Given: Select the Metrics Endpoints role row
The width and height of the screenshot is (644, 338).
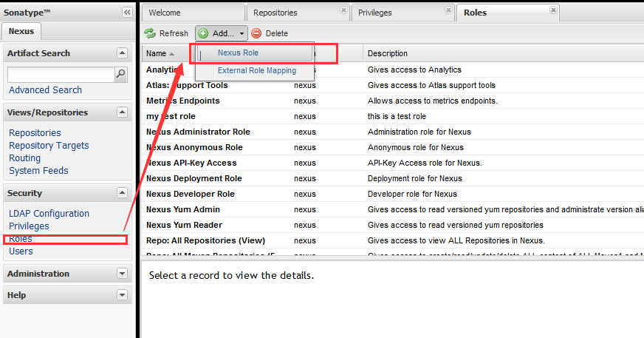Looking at the screenshot, I should pos(392,101).
